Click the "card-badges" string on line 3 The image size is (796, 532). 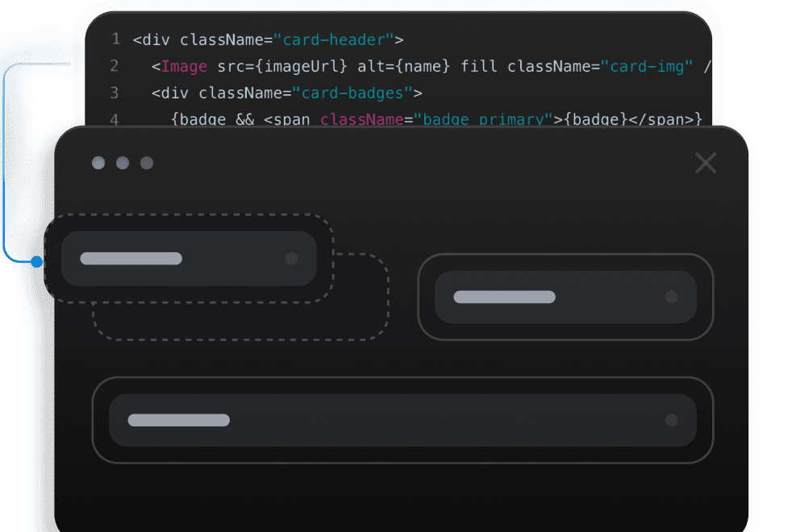click(x=352, y=93)
